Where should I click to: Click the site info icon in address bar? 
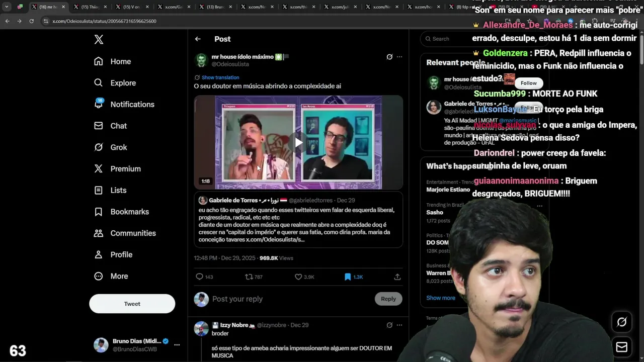(x=46, y=21)
